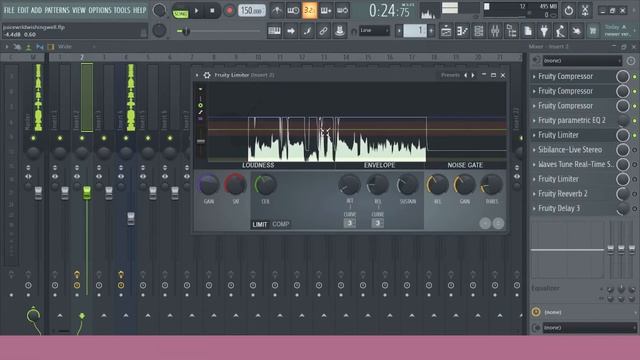Expand slot arrow beside Fruity Delay 3
The image size is (640, 360).
[534, 209]
